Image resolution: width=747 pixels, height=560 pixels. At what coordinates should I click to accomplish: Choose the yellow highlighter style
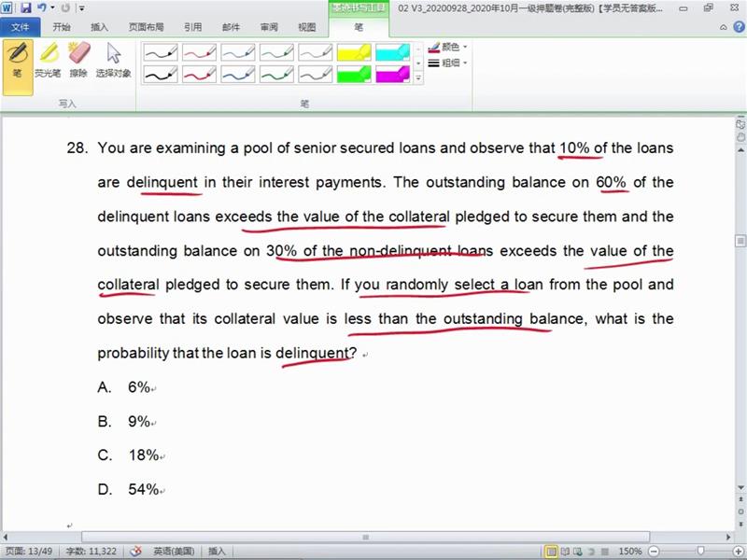click(x=354, y=52)
